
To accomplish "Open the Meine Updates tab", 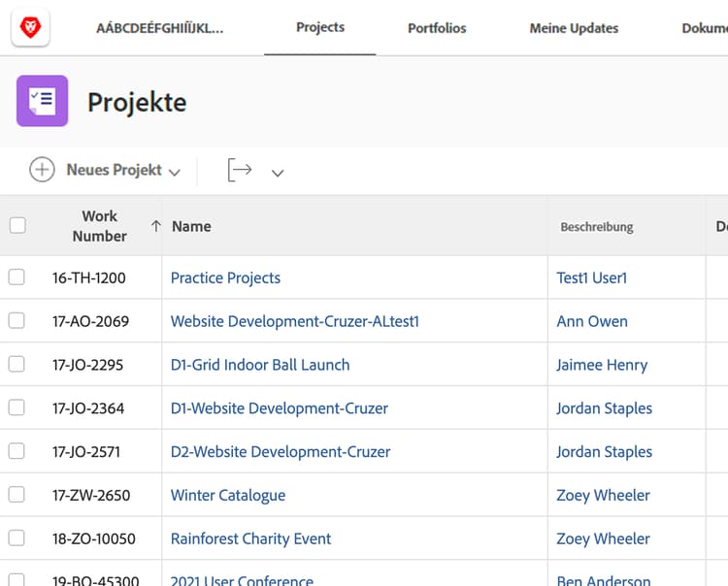I will pos(574,28).
